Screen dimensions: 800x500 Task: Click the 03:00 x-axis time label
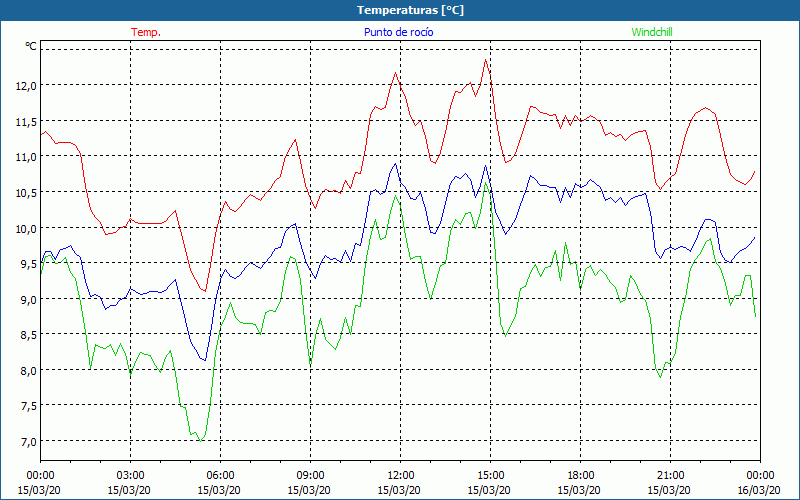point(131,476)
